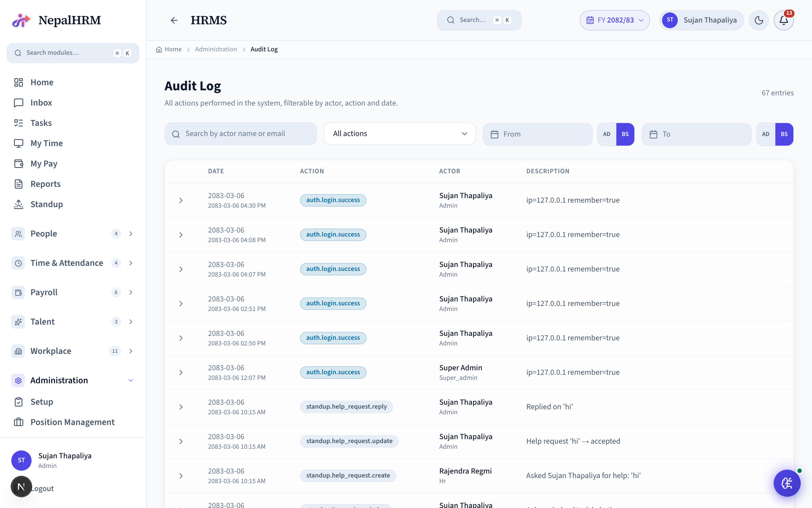Click the Tasks checklist icon in sidebar
The height and width of the screenshot is (508, 812).
tap(18, 123)
